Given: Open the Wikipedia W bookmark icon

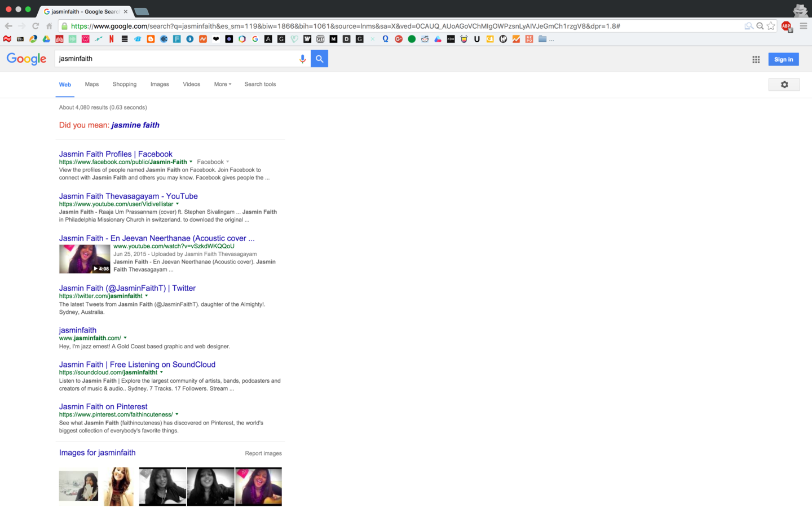Looking at the screenshot, I should pos(307,39).
